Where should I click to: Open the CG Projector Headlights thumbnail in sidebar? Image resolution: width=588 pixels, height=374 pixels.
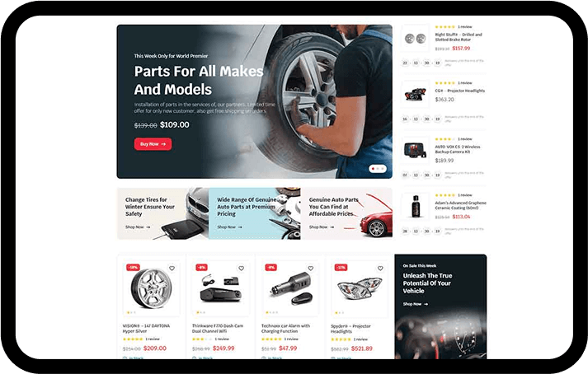coord(415,95)
